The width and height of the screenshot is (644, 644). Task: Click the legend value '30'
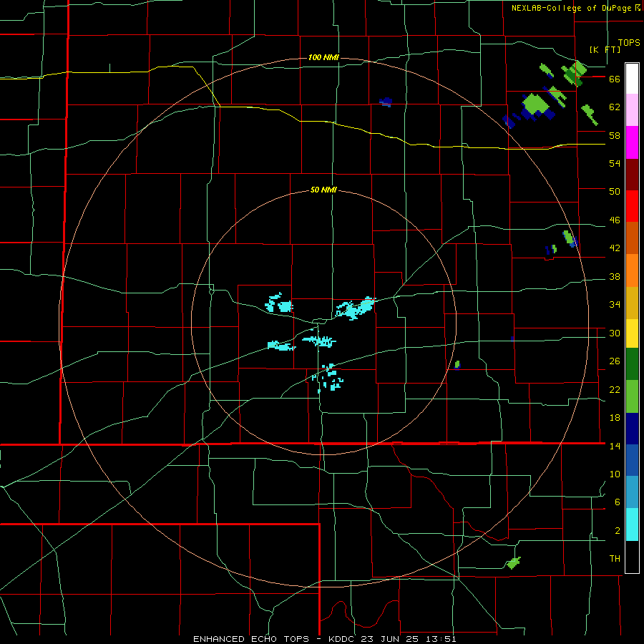point(615,333)
